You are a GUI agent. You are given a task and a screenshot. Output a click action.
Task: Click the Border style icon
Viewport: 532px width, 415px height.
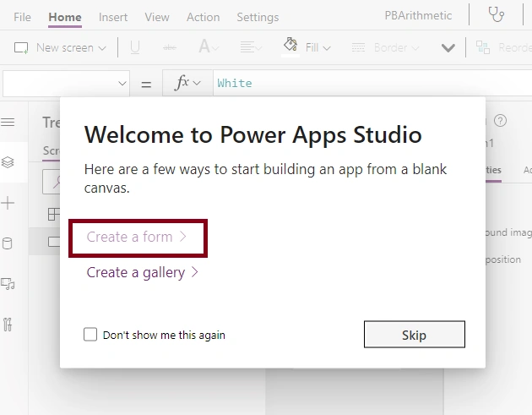tap(358, 47)
